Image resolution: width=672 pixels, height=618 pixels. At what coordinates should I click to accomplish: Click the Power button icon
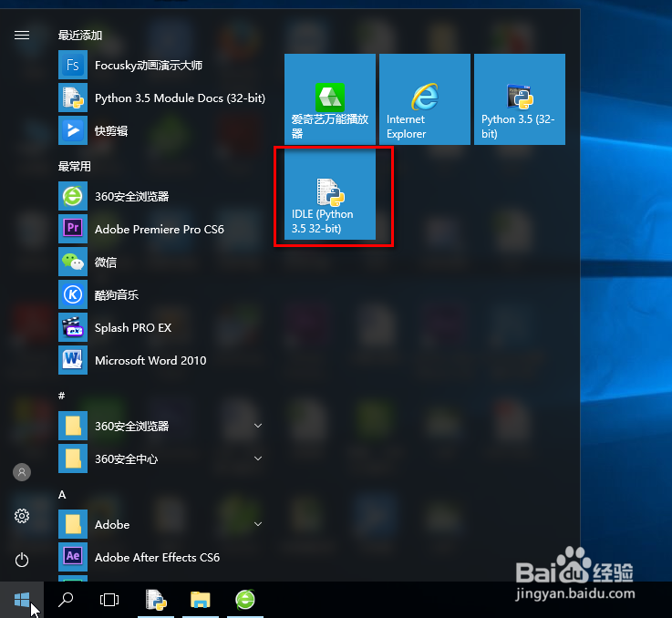22,560
